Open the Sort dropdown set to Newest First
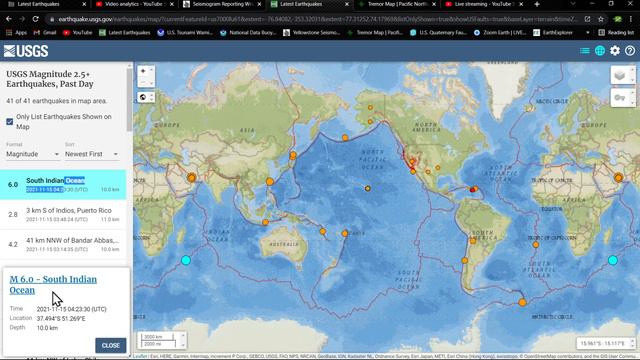 coord(92,154)
